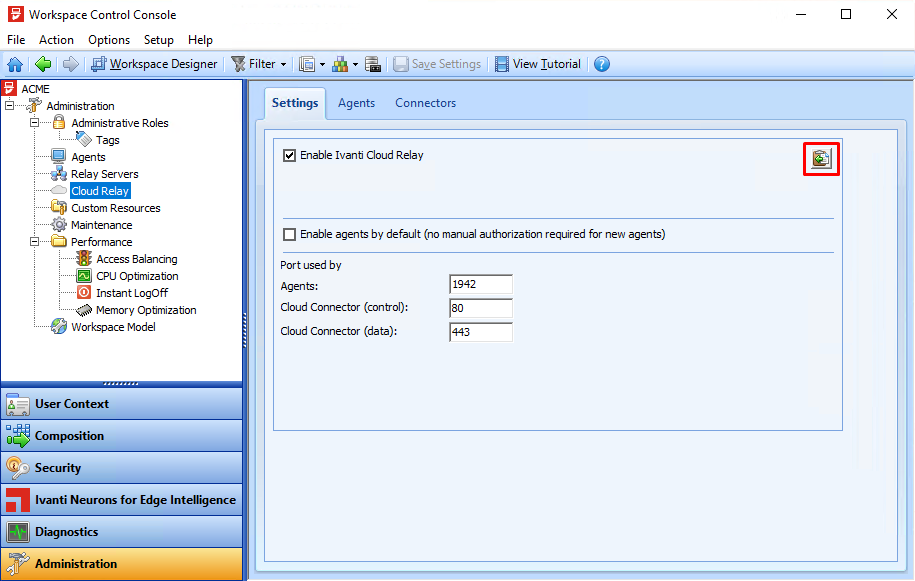Viewport: 915px width, 581px height.
Task: Uncheck Enable Ivanti Cloud Relay
Action: 290,156
